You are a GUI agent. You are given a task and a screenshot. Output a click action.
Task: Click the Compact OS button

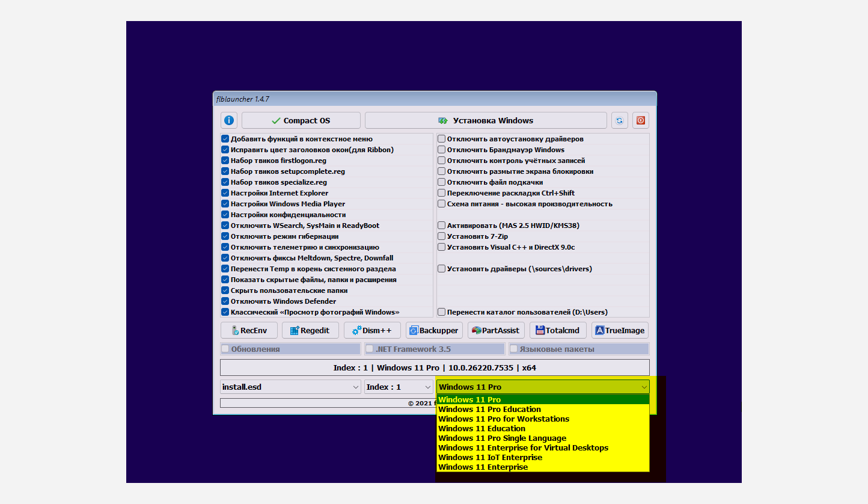pyautogui.click(x=301, y=120)
